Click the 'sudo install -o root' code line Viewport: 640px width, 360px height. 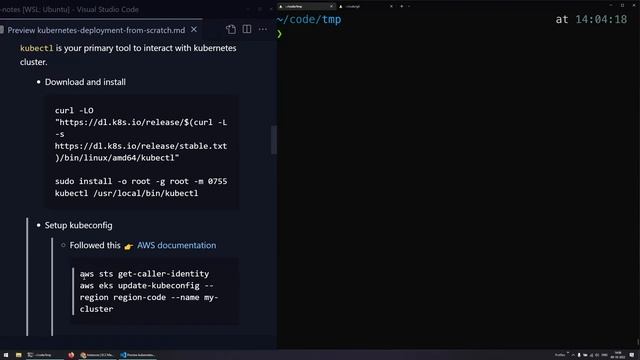coord(141,181)
